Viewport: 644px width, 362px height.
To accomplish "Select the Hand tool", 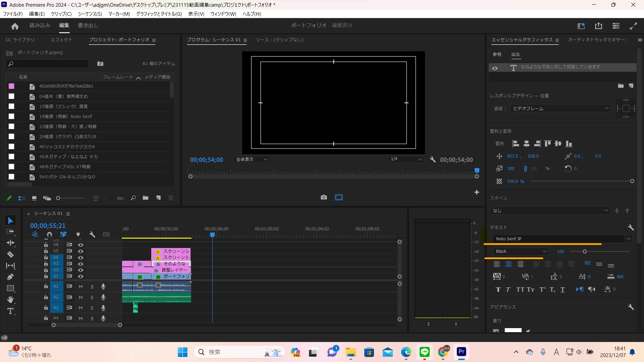I will [10, 299].
